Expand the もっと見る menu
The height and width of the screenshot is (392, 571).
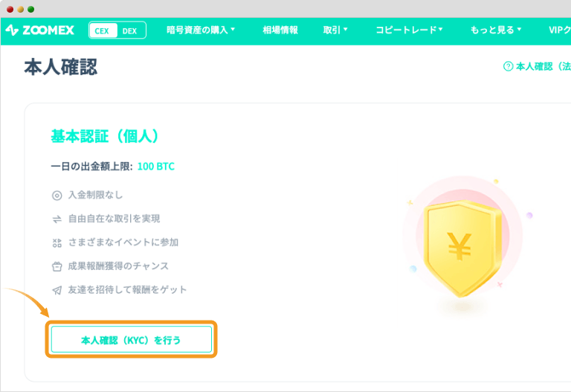point(496,30)
